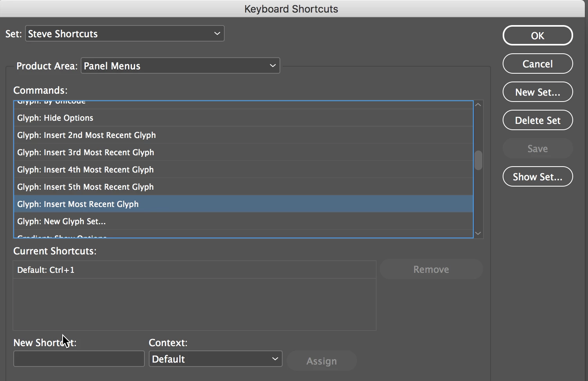Screen dimensions: 588x381
Task: Click into the New Shortcut input field
Action: [79, 359]
